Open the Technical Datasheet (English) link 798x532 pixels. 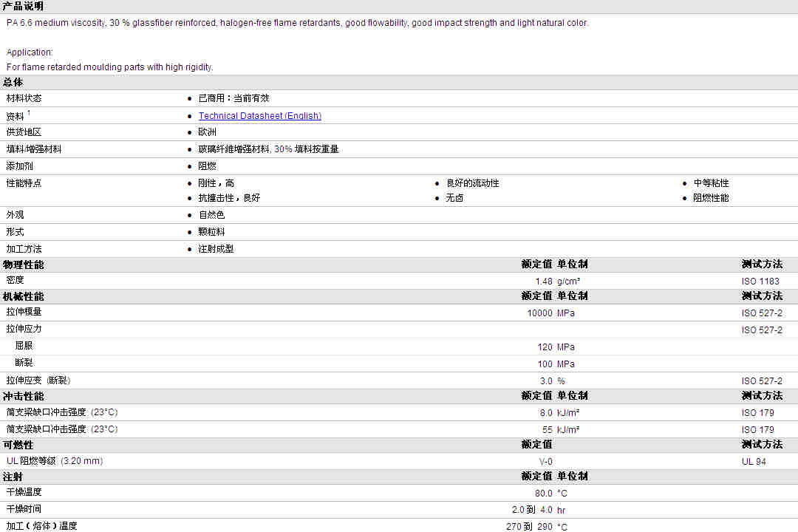259,115
